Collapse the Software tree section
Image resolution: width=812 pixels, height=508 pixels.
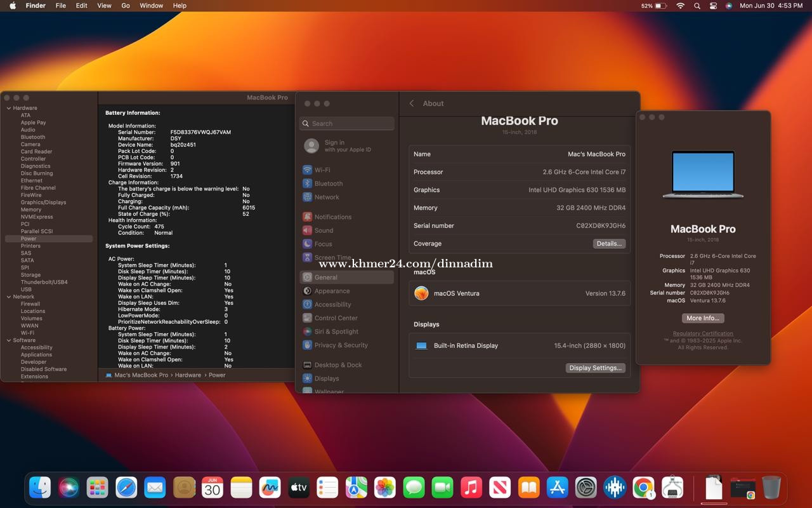coord(9,340)
